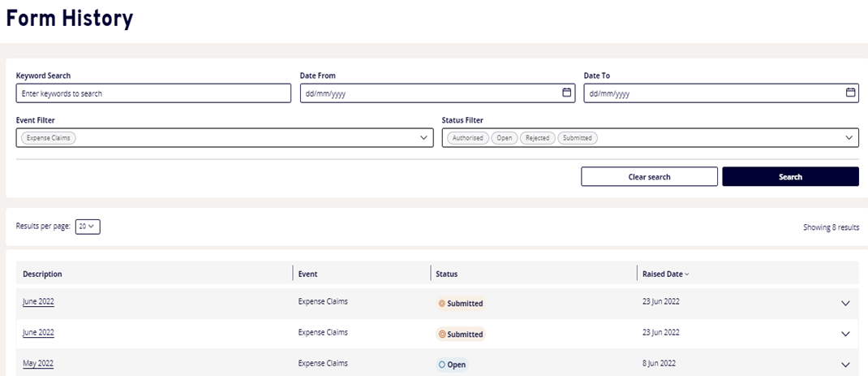The image size is (868, 376).
Task: Expand the first June 2022 row chevron
Action: click(845, 303)
